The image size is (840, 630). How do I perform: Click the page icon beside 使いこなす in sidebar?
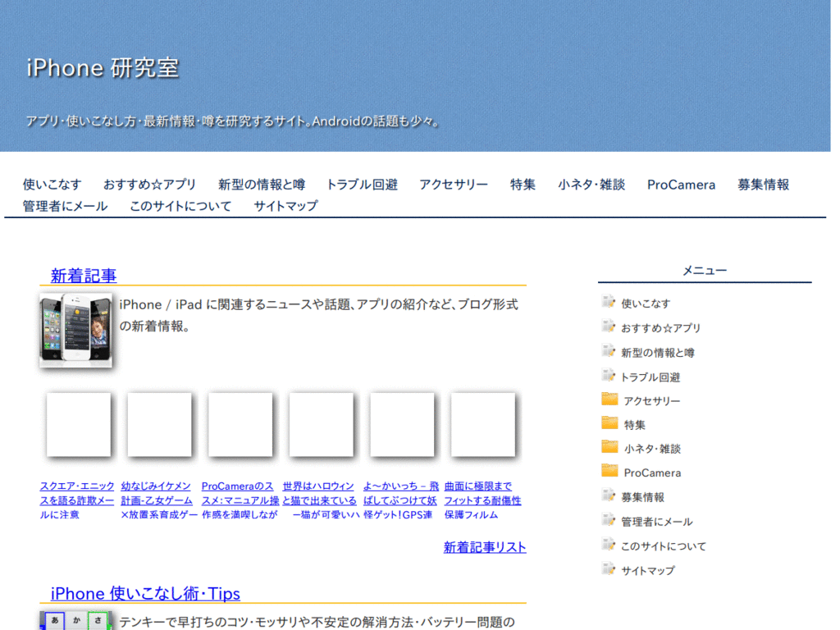point(608,302)
